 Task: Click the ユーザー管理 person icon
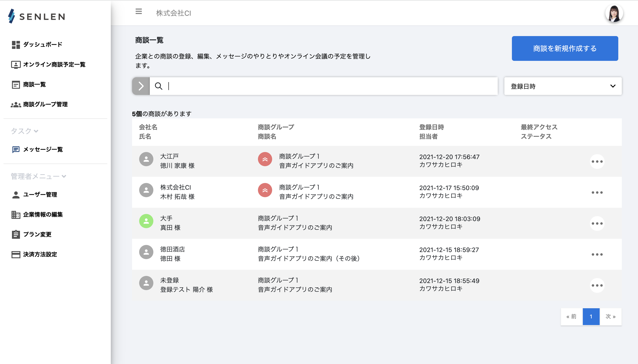(16, 195)
